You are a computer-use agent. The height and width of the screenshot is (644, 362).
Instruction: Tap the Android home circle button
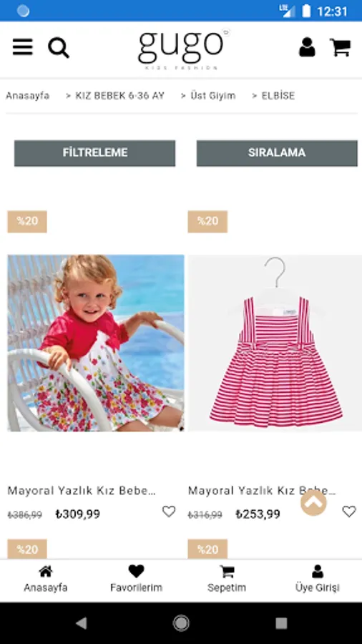(181, 623)
